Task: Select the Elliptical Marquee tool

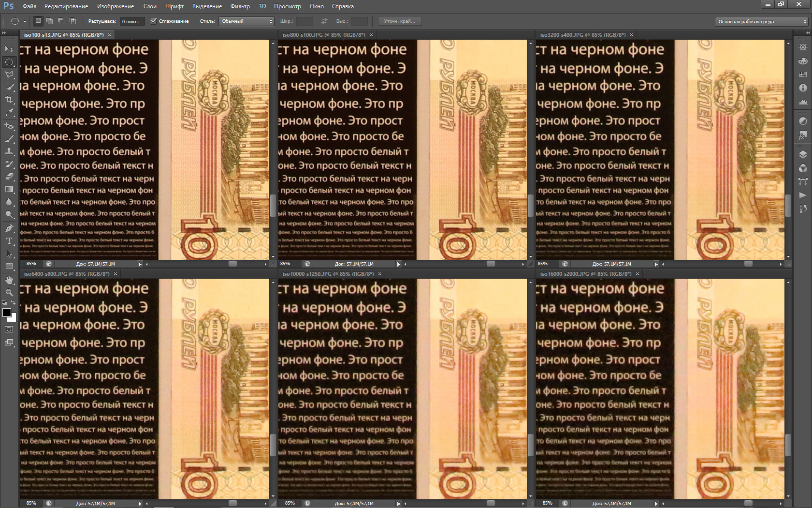Action: point(9,62)
